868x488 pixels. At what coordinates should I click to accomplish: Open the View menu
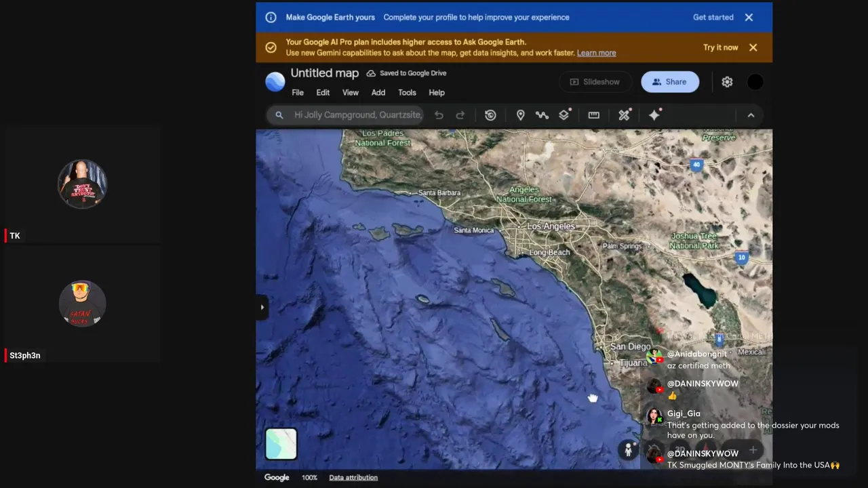tap(351, 93)
